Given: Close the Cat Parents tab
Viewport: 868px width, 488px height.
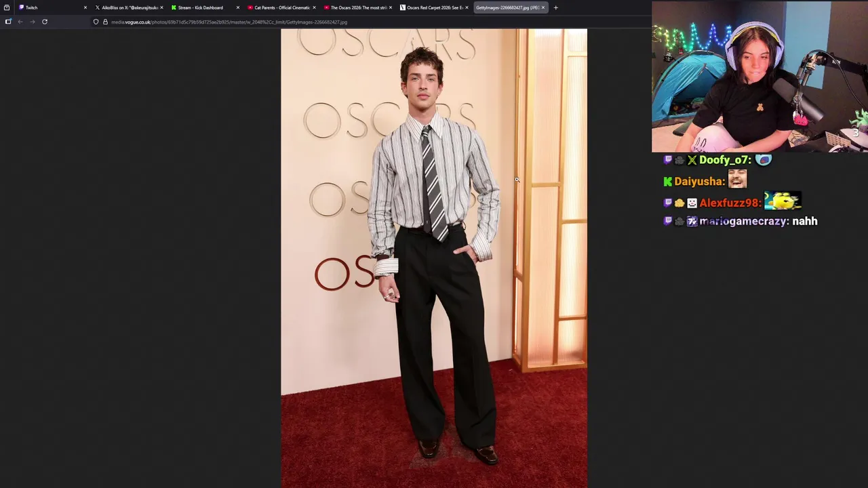Looking at the screenshot, I should 314,7.
